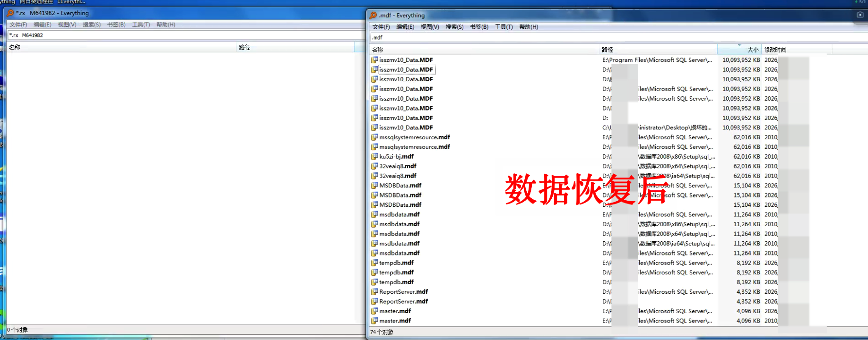Click the mssqlsystemresource.mdf icon on the E: drive
Screen dimensions: 868x340
click(x=374, y=137)
